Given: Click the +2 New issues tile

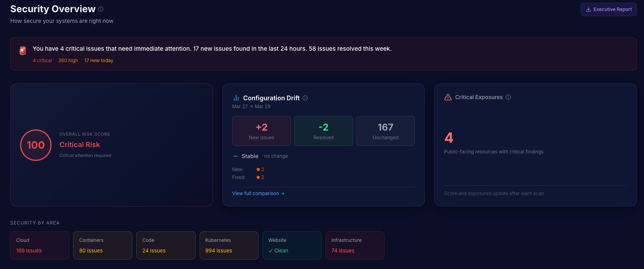Looking at the screenshot, I should [x=261, y=131].
